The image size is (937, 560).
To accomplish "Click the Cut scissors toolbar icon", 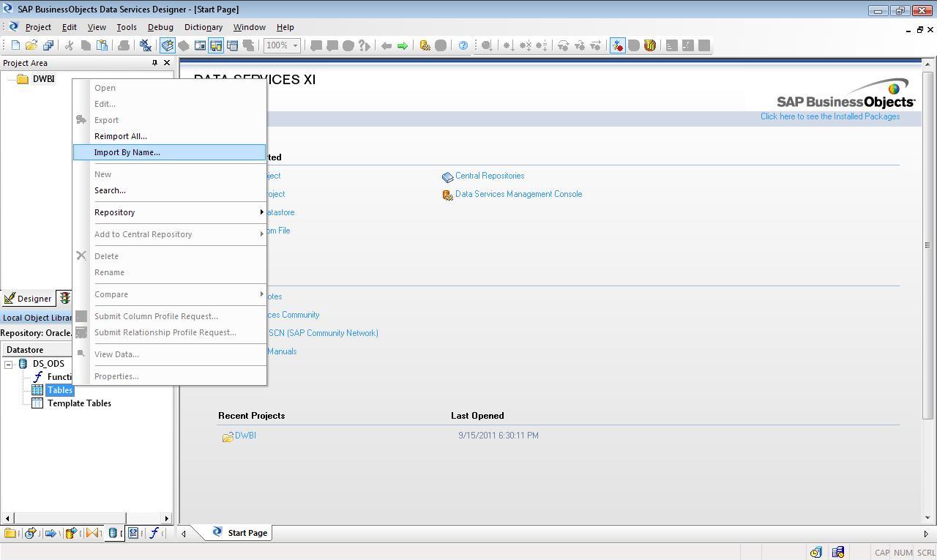I will click(x=70, y=45).
